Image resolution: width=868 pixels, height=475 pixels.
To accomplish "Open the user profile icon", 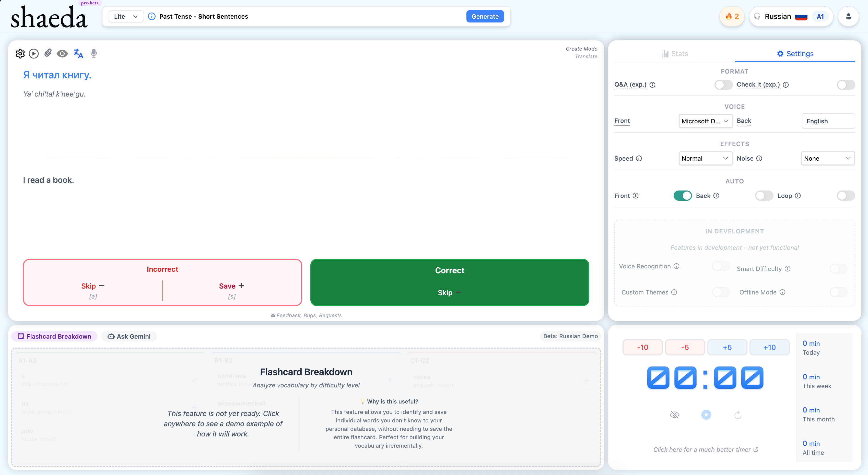I will coord(848,16).
